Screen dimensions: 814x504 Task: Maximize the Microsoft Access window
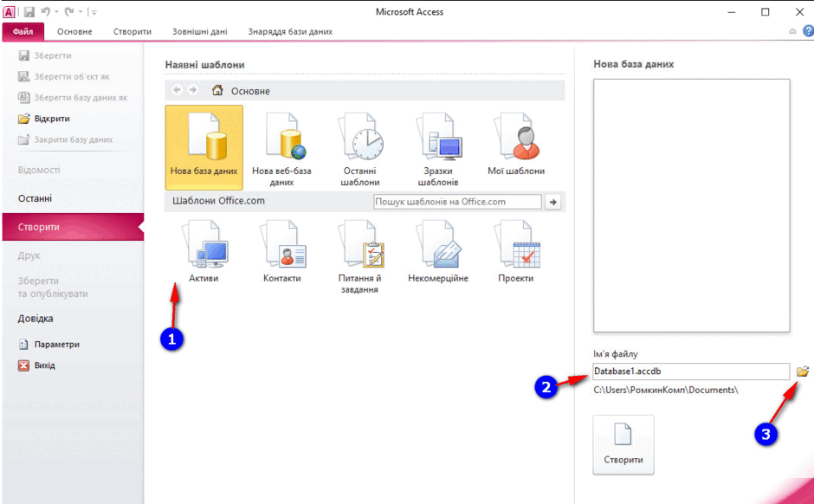click(x=766, y=11)
